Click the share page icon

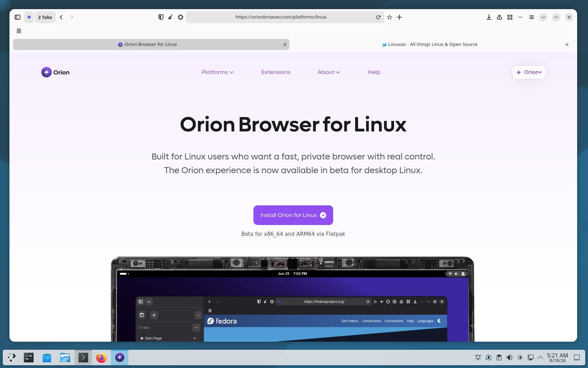click(499, 17)
